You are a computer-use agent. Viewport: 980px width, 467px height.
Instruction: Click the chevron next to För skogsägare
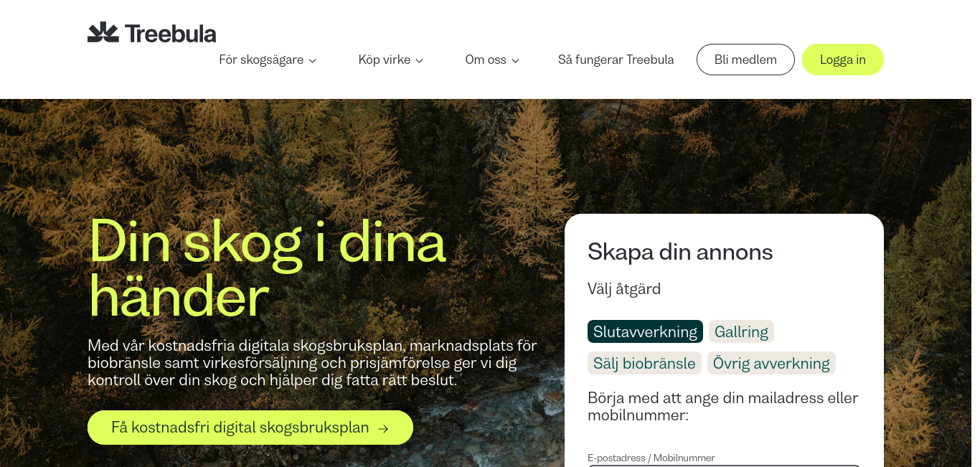click(x=312, y=60)
